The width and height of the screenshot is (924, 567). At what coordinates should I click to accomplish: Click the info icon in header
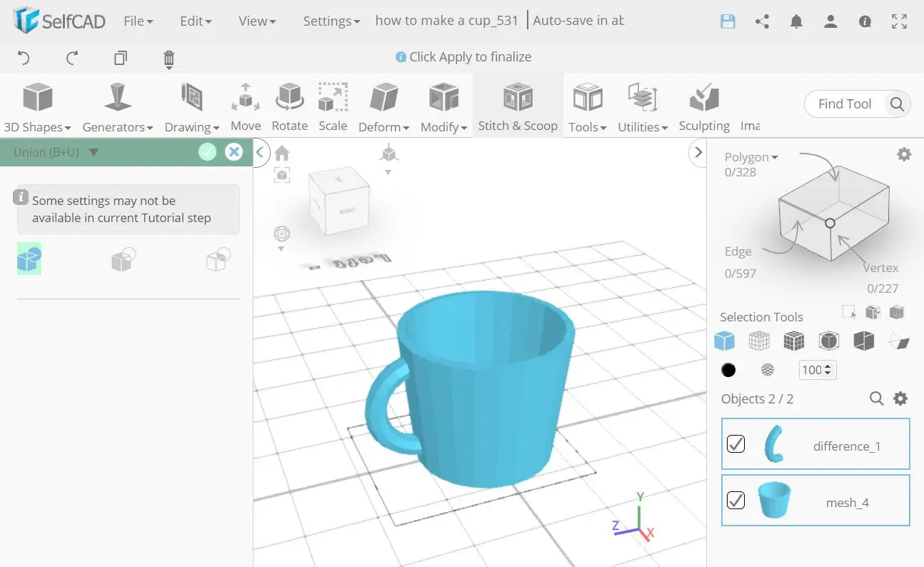[865, 21]
